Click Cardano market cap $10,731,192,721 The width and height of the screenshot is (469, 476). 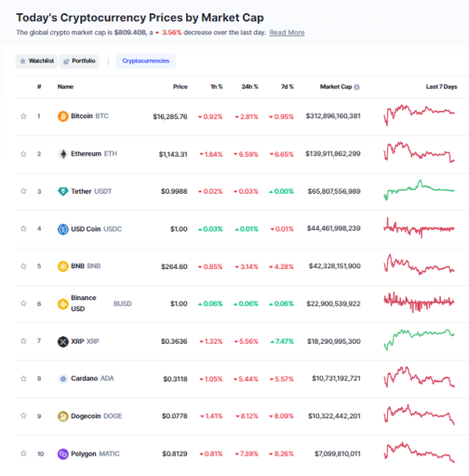[336, 378]
